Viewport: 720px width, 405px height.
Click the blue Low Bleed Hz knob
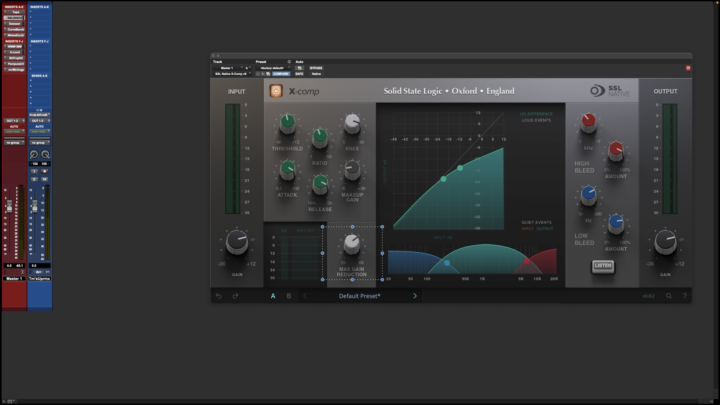click(588, 195)
